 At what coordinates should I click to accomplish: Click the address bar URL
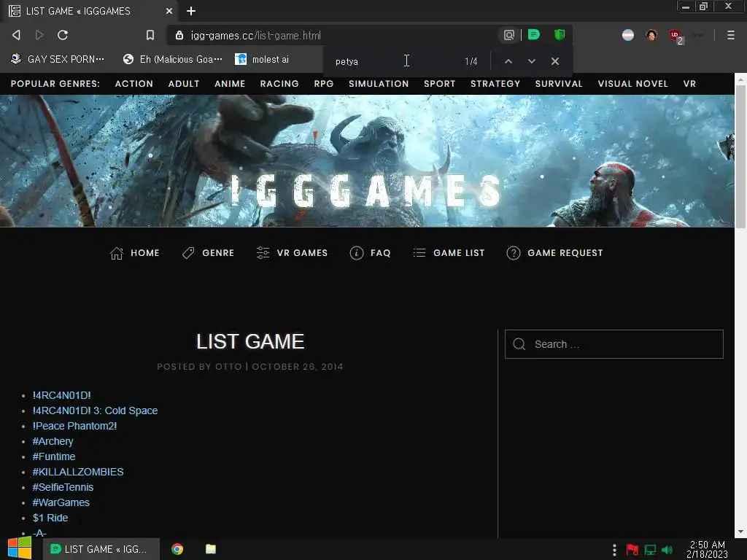(x=255, y=36)
